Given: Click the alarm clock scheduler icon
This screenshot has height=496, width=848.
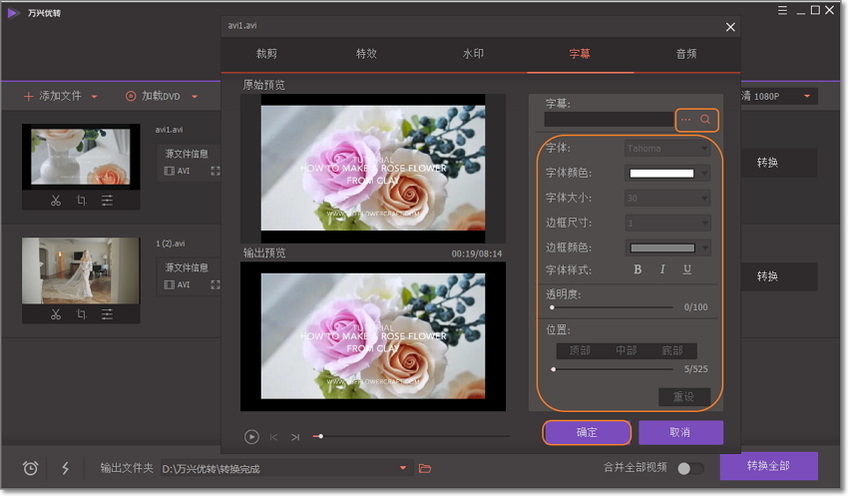Looking at the screenshot, I should click(30, 468).
